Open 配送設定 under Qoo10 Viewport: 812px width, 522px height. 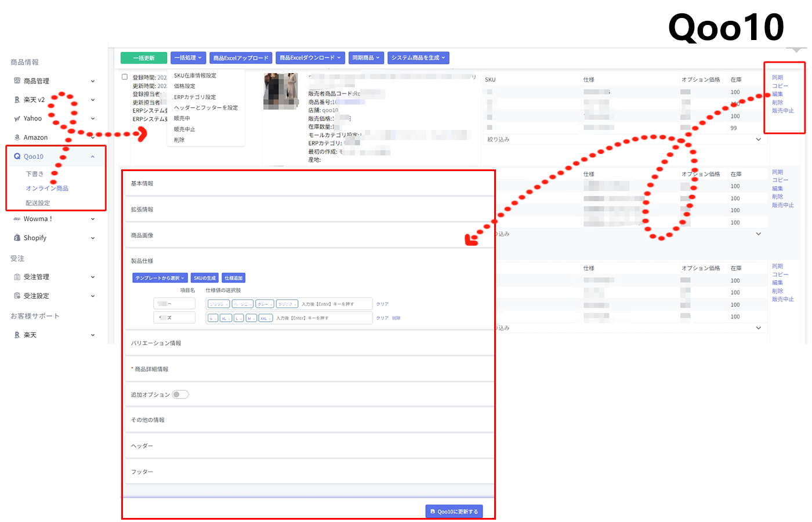click(38, 203)
